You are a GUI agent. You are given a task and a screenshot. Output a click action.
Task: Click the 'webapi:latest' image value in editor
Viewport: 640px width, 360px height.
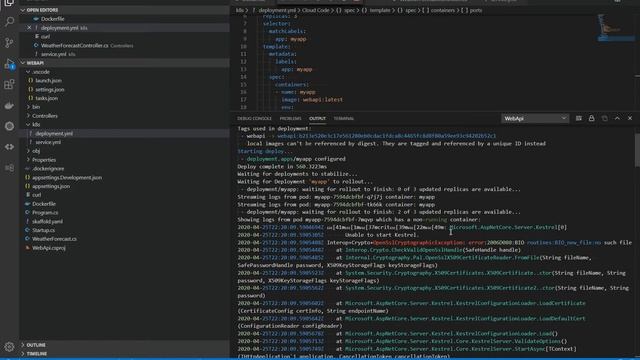[322, 100]
